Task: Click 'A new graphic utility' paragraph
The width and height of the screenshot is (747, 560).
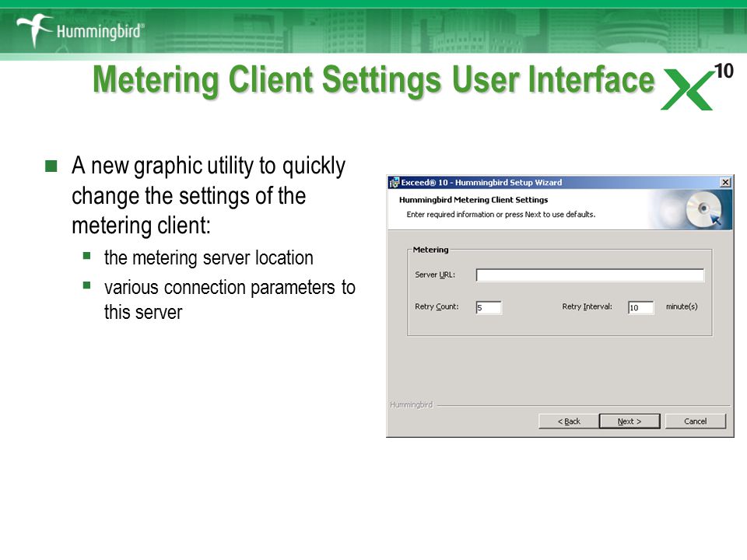Action: [x=209, y=195]
